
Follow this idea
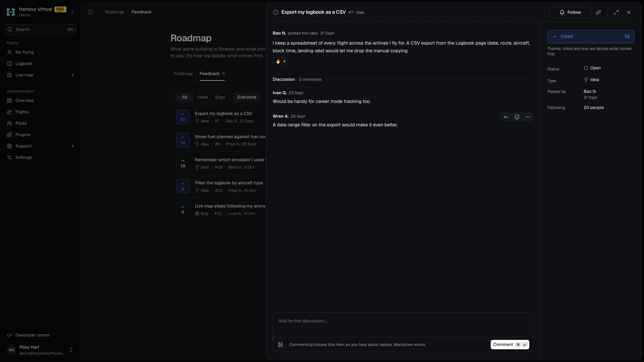pos(570,12)
